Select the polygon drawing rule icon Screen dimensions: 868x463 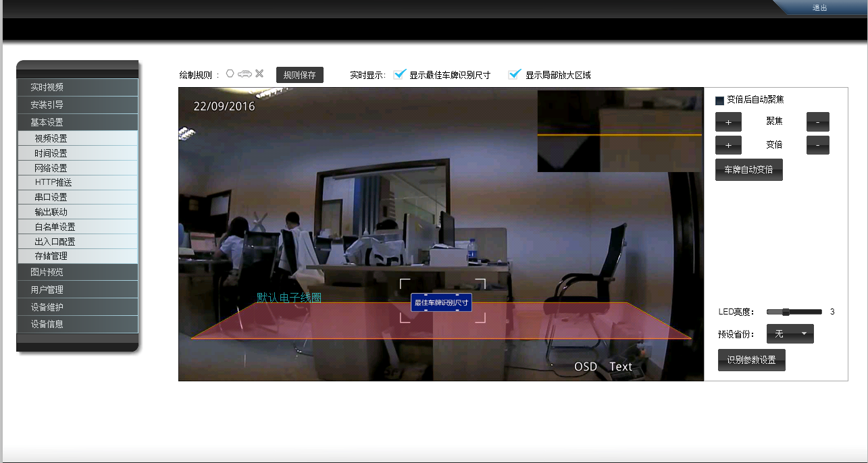[230, 74]
